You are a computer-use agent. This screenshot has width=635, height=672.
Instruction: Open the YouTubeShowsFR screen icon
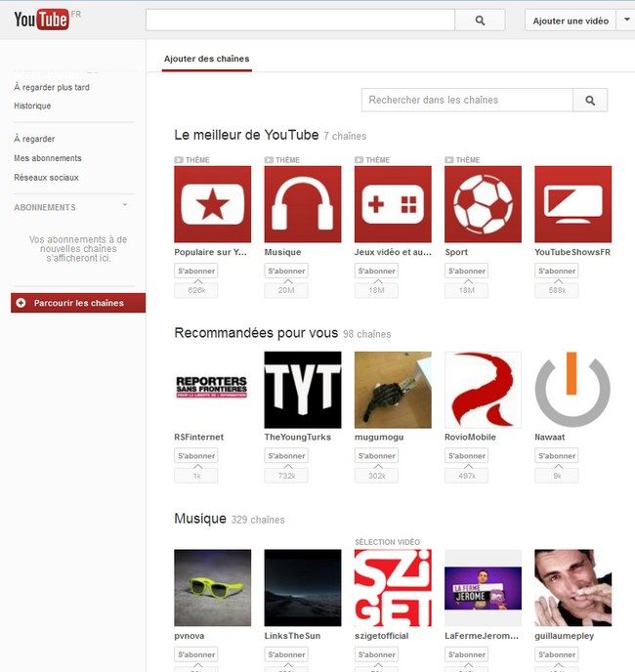tap(572, 204)
